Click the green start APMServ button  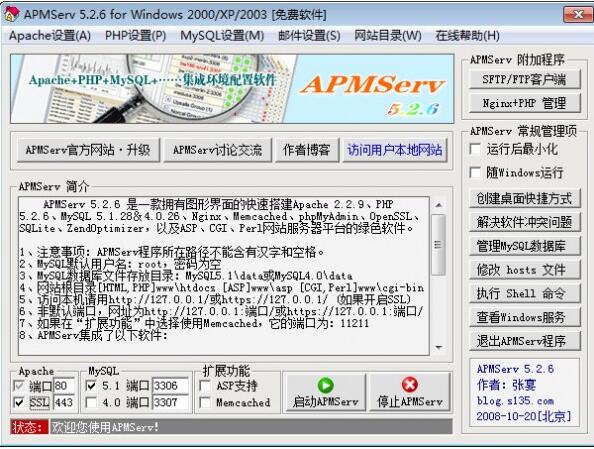[x=326, y=393]
